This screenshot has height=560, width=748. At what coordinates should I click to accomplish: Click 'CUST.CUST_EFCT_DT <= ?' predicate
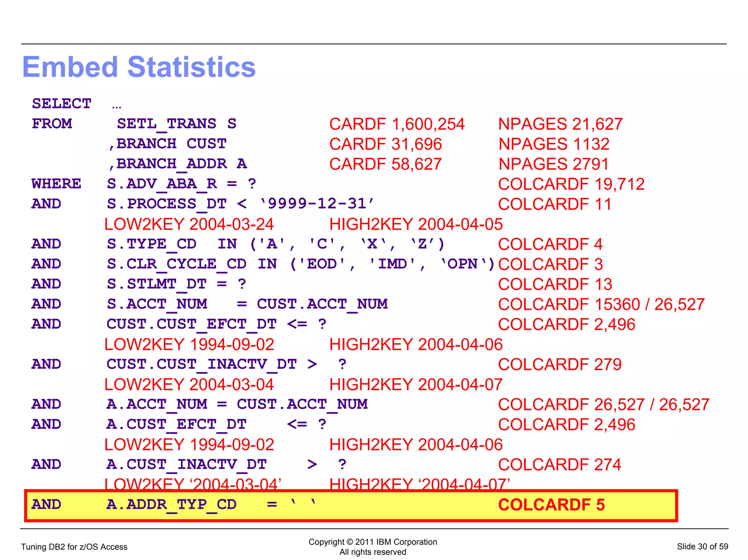[x=216, y=325]
